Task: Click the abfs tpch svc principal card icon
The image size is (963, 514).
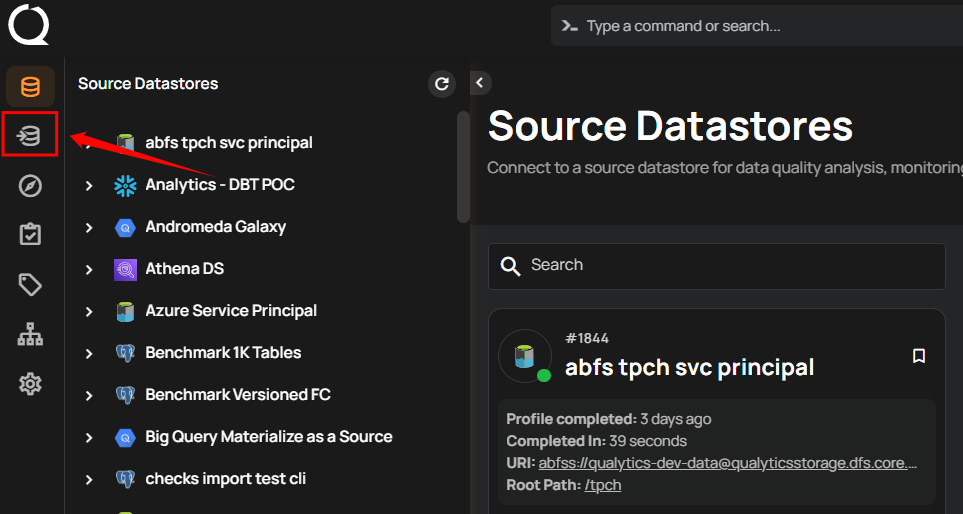Action: tap(524, 356)
